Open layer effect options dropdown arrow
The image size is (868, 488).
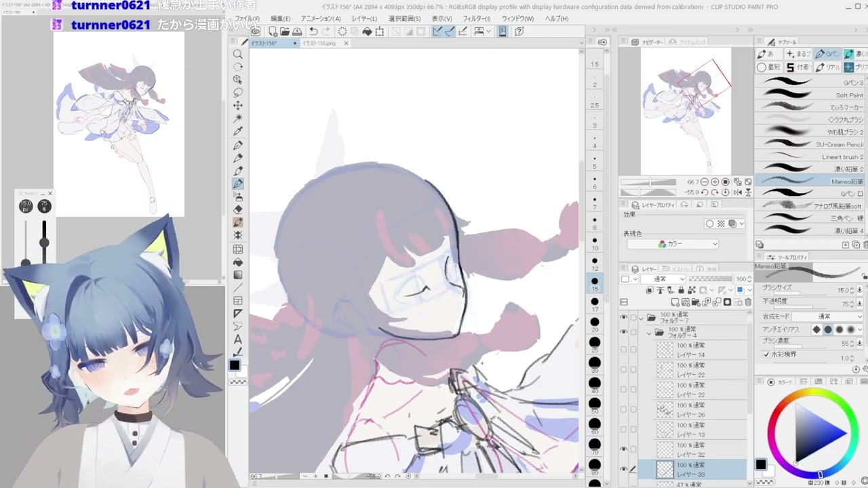click(741, 224)
